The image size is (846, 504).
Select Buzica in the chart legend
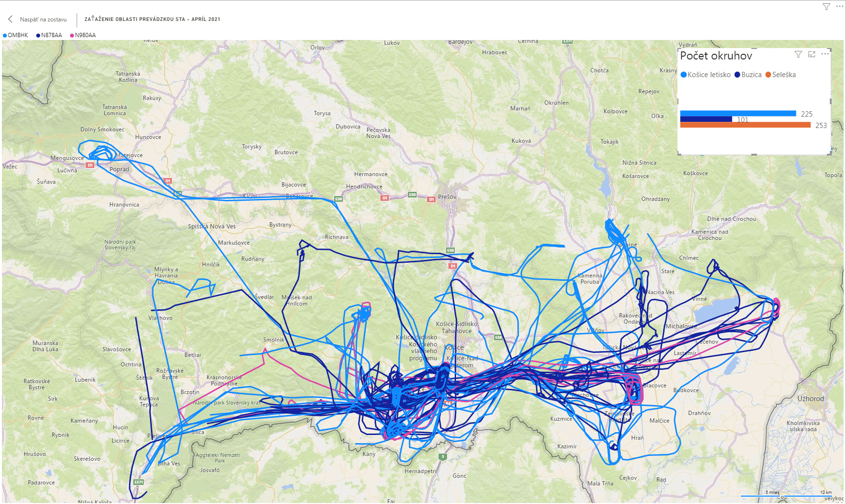[x=751, y=75]
